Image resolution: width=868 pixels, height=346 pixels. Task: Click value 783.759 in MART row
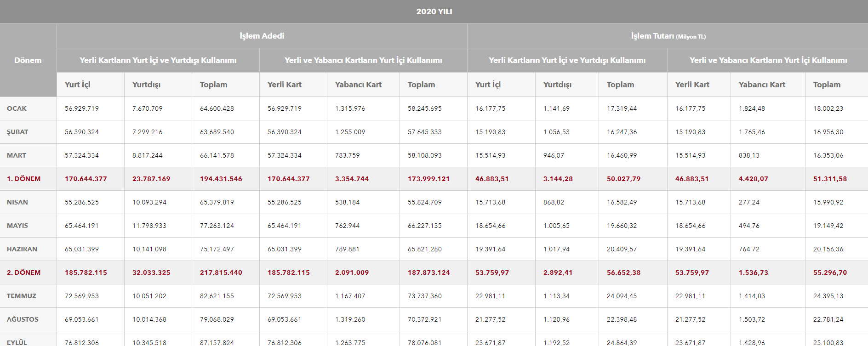click(348, 155)
